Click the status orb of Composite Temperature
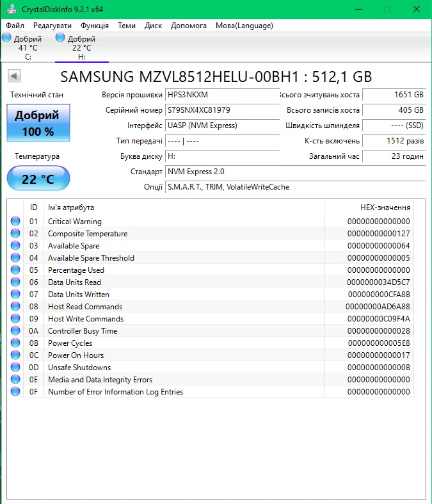432x504 pixels. [15, 233]
